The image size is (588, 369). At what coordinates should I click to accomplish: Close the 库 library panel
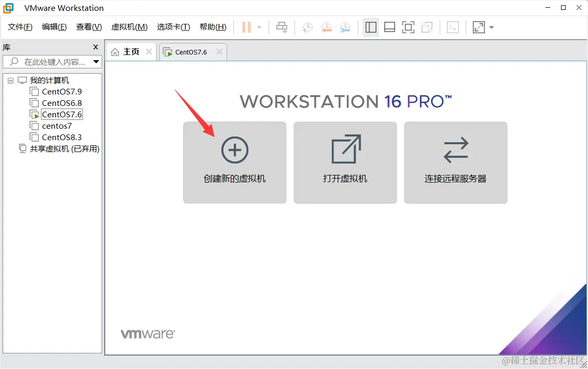(x=95, y=47)
